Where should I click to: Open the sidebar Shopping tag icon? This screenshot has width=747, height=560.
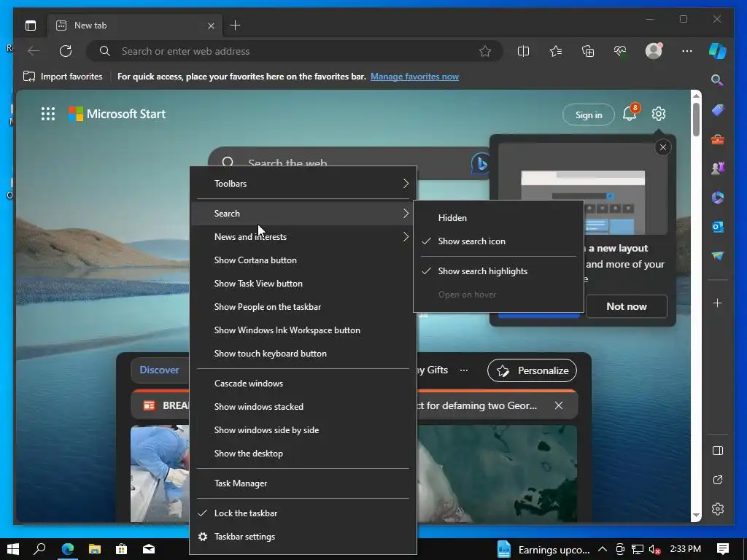[718, 111]
